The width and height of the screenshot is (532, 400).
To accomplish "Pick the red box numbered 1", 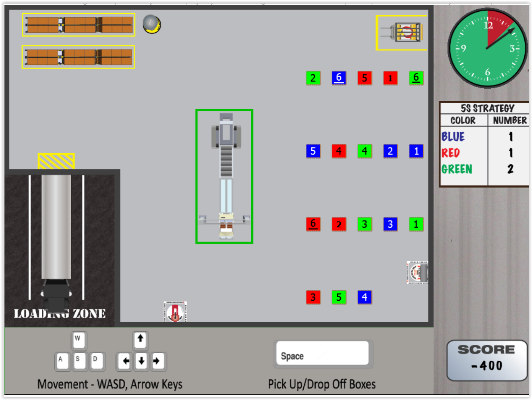I will click(390, 78).
